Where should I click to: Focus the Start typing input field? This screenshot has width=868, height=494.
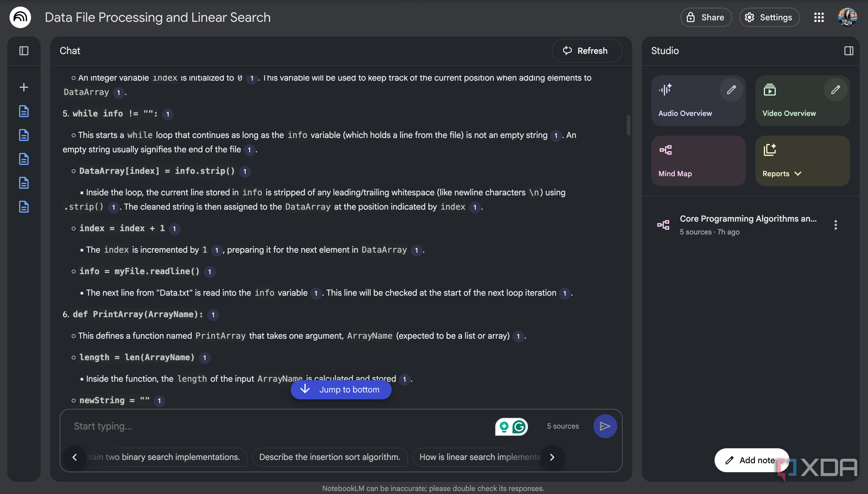coord(278,426)
